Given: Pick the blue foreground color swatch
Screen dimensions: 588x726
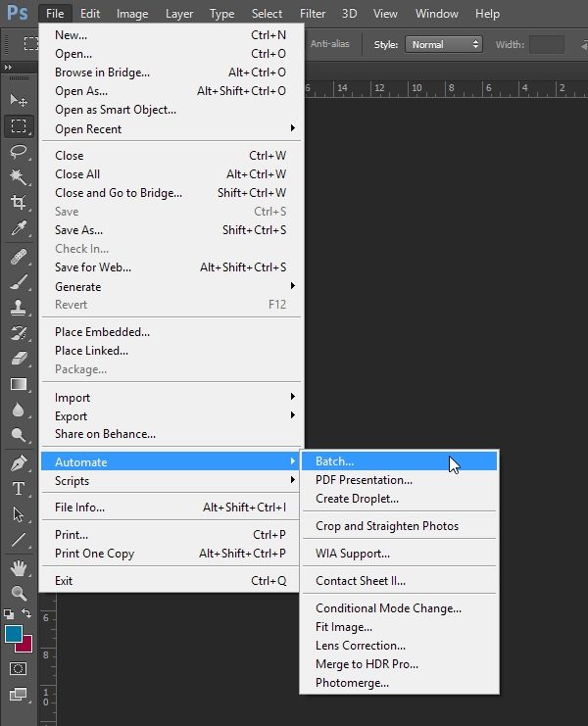Looking at the screenshot, I should pos(14,634).
